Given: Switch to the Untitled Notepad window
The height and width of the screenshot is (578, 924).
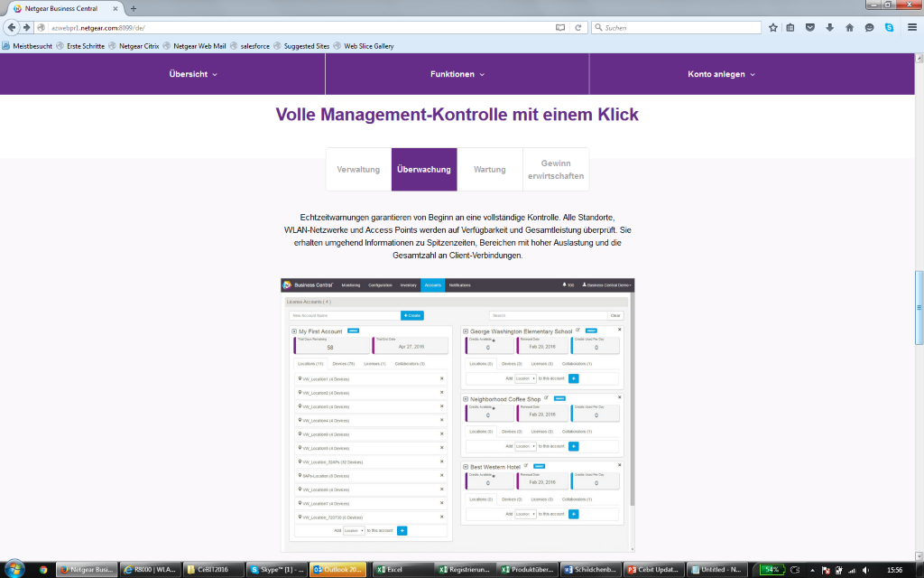Looking at the screenshot, I should pos(717,570).
